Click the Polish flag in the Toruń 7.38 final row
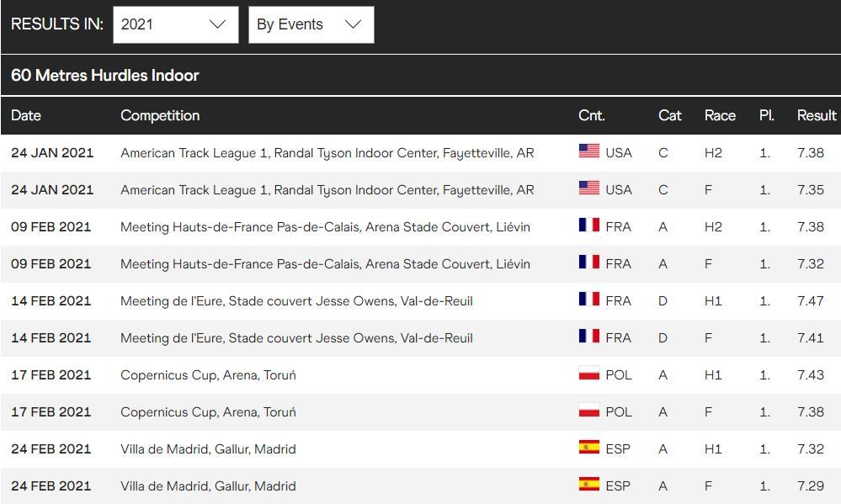Viewport: 841px width, 504px height. click(589, 410)
